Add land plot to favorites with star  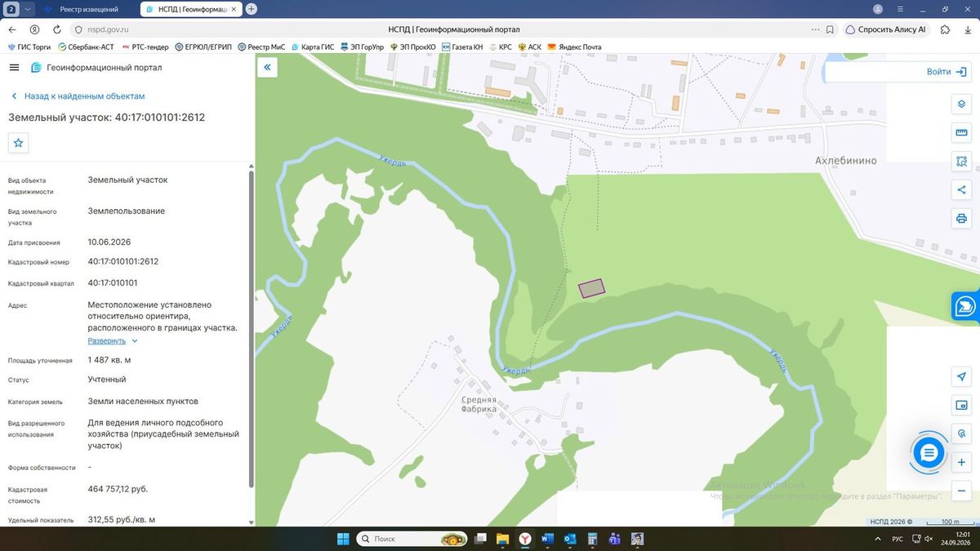click(19, 143)
